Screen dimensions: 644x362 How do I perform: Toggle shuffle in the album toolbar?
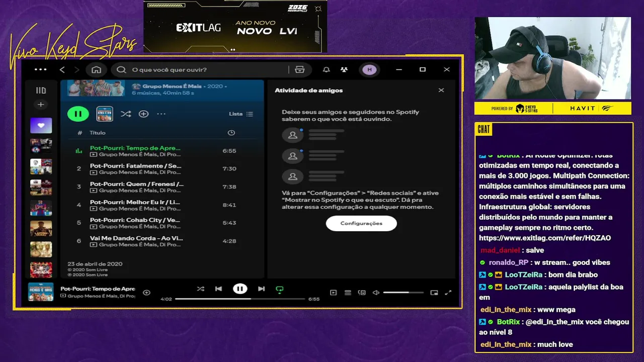coord(126,114)
